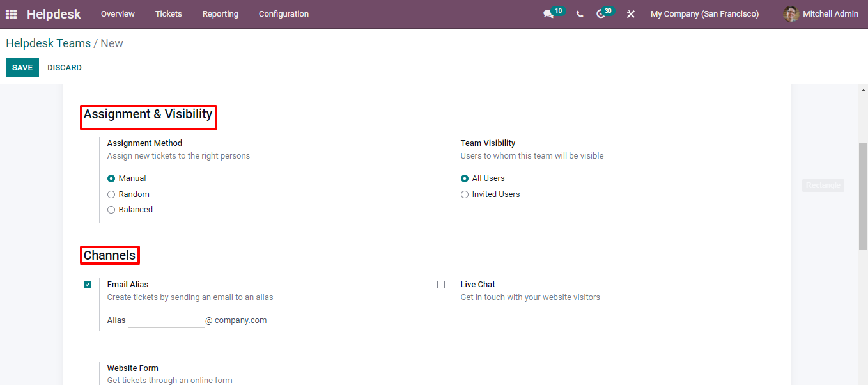
Task: Uncheck the Email Alias checkbox
Action: 88,285
